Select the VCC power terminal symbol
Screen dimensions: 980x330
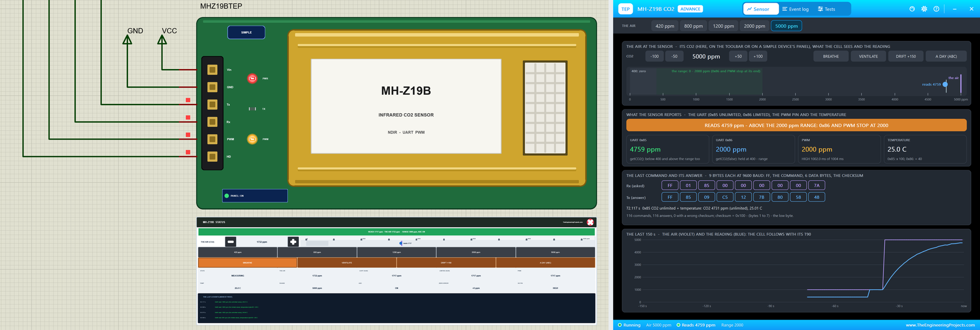click(x=162, y=40)
